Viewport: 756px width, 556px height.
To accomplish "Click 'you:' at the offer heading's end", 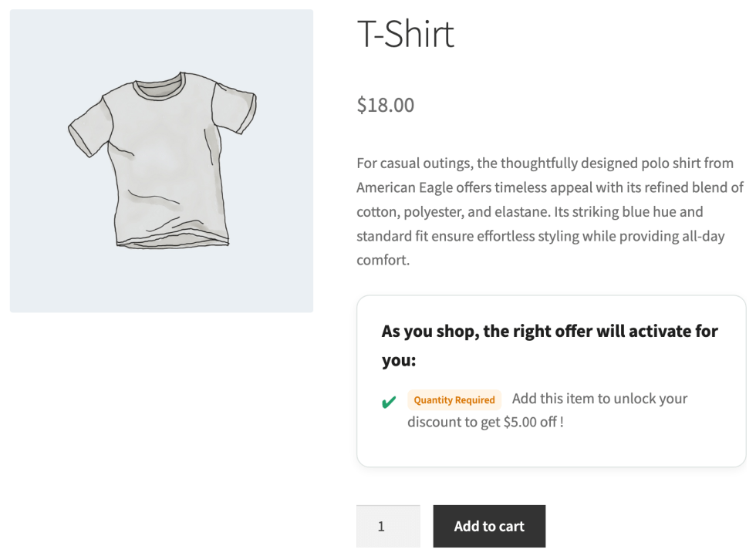I will [398, 361].
